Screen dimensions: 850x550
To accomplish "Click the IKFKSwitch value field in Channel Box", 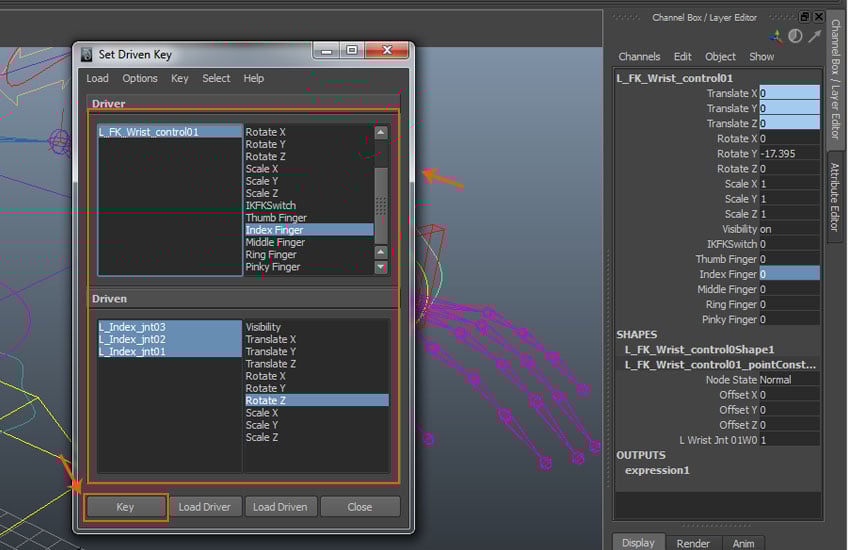I will (x=789, y=244).
